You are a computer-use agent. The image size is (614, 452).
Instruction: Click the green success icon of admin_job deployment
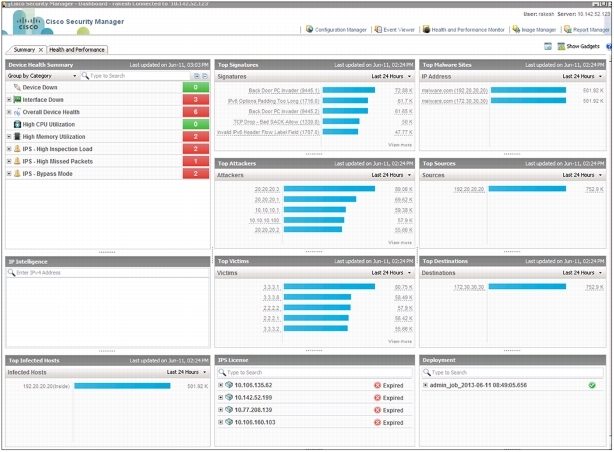click(592, 385)
